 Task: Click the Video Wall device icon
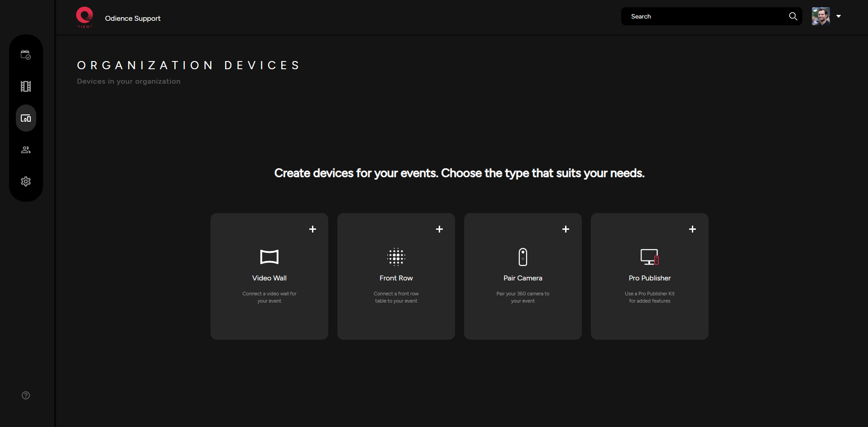tap(269, 257)
